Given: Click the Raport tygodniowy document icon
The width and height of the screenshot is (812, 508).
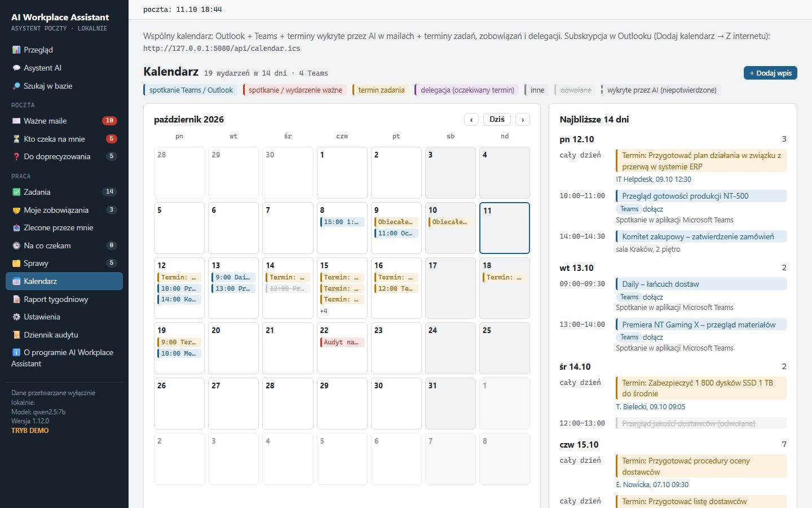Looking at the screenshot, I should pos(16,299).
